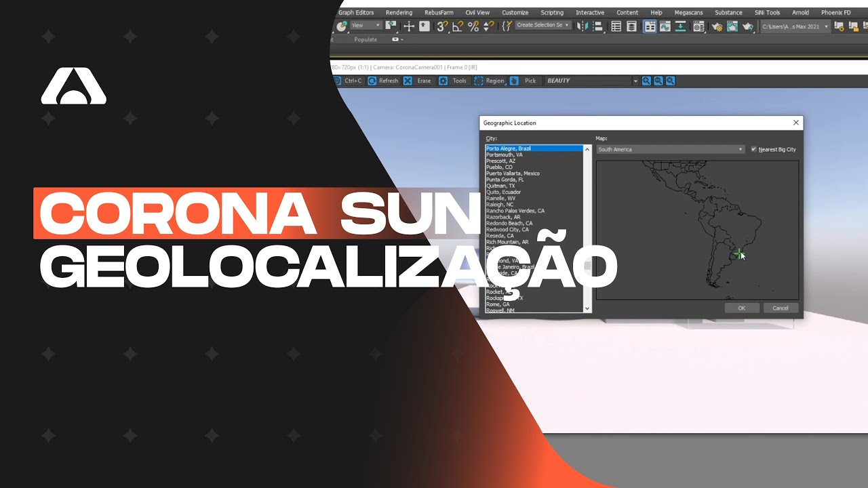
Task: Toggle the Percent Snap icon
Action: pos(473,26)
